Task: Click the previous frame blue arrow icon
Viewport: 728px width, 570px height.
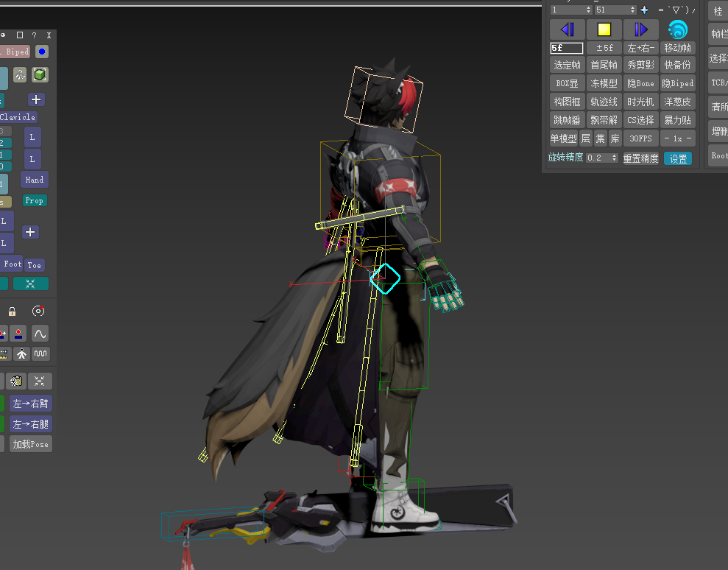Action: (567, 29)
